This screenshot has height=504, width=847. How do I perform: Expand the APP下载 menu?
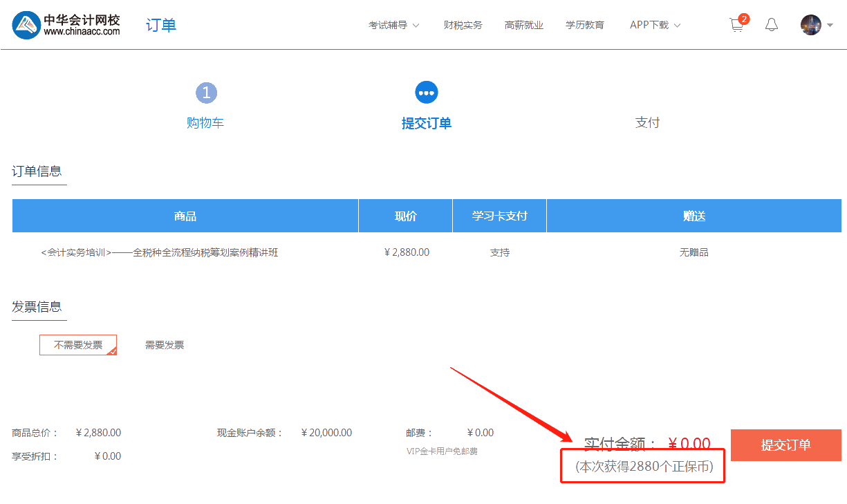coord(655,25)
